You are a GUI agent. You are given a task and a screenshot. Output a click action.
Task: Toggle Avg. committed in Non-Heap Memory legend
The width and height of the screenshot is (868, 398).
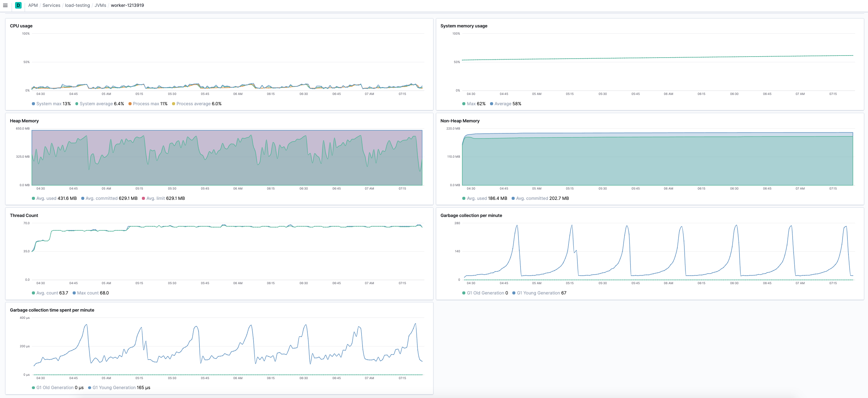pyautogui.click(x=532, y=198)
